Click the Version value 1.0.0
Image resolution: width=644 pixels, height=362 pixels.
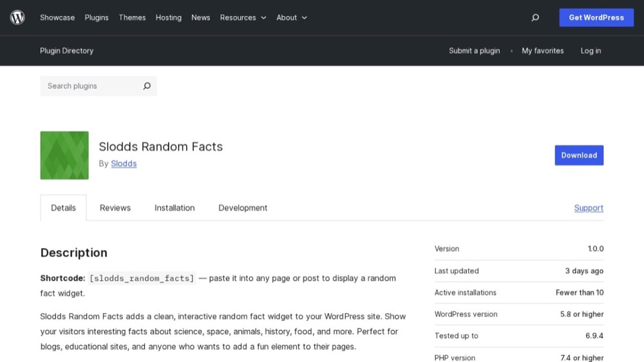pyautogui.click(x=596, y=249)
